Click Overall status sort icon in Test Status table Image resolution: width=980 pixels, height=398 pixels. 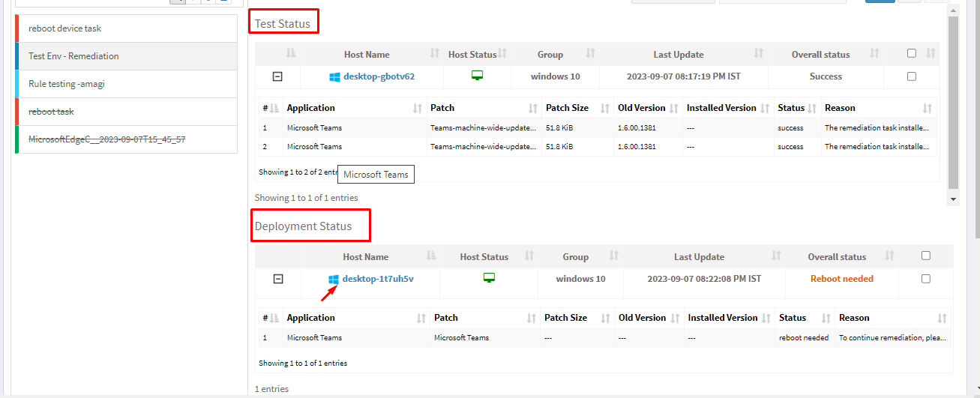coord(874,54)
